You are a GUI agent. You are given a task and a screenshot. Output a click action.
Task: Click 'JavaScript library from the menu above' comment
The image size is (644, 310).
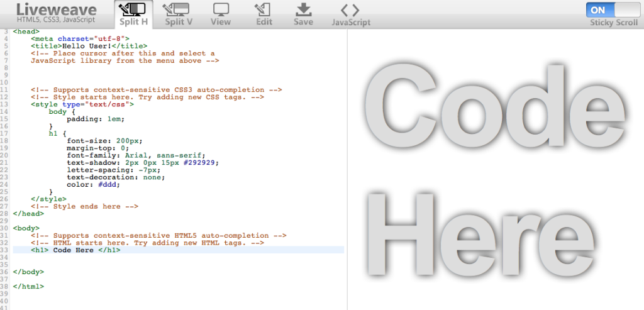point(125,61)
